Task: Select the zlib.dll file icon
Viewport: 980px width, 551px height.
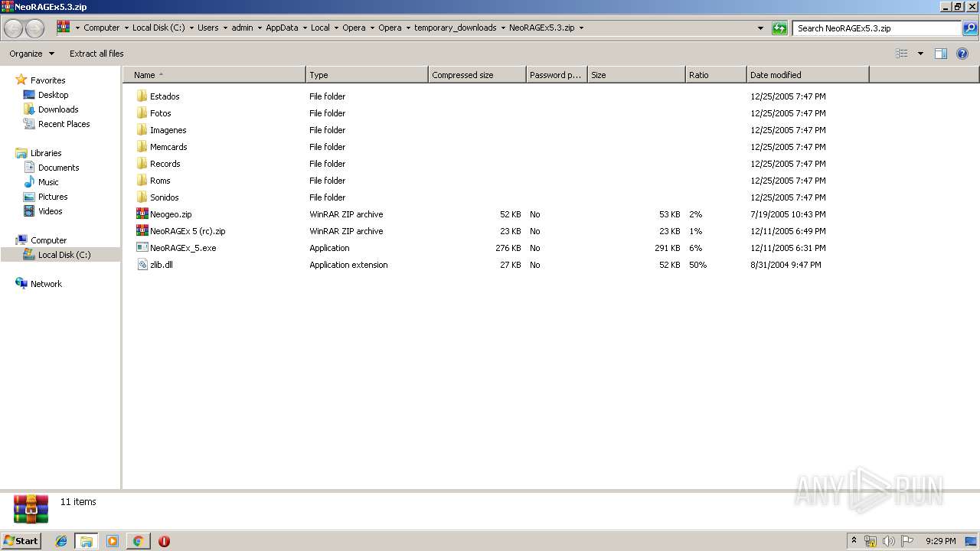Action: (142, 265)
